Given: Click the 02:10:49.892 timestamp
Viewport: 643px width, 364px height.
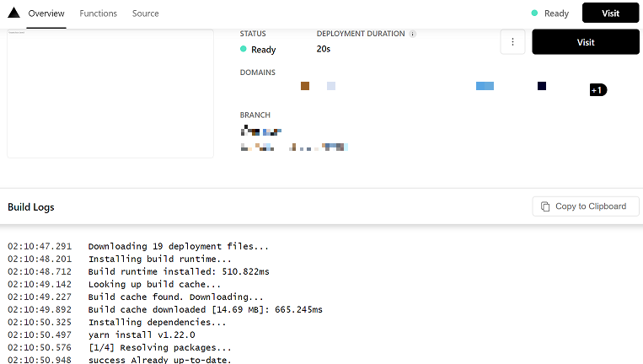Looking at the screenshot, I should 40,310.
